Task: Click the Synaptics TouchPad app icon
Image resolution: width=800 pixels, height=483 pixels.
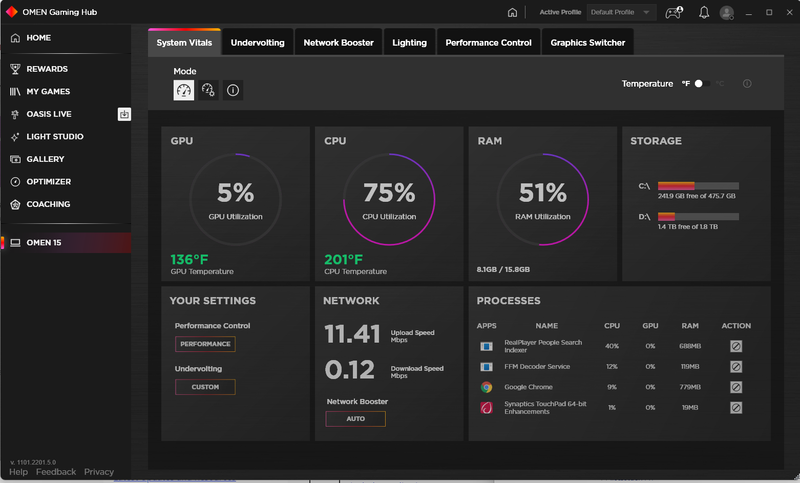Action: (x=486, y=408)
